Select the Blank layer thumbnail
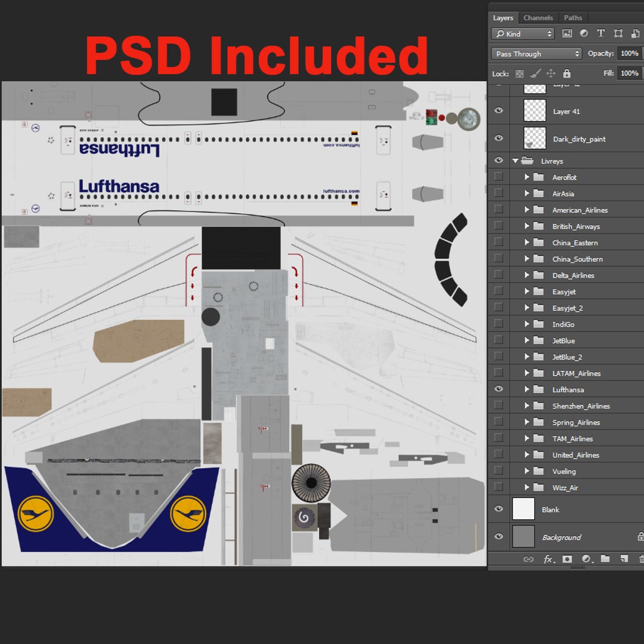Viewport: 644px width, 644px height. pyautogui.click(x=524, y=509)
